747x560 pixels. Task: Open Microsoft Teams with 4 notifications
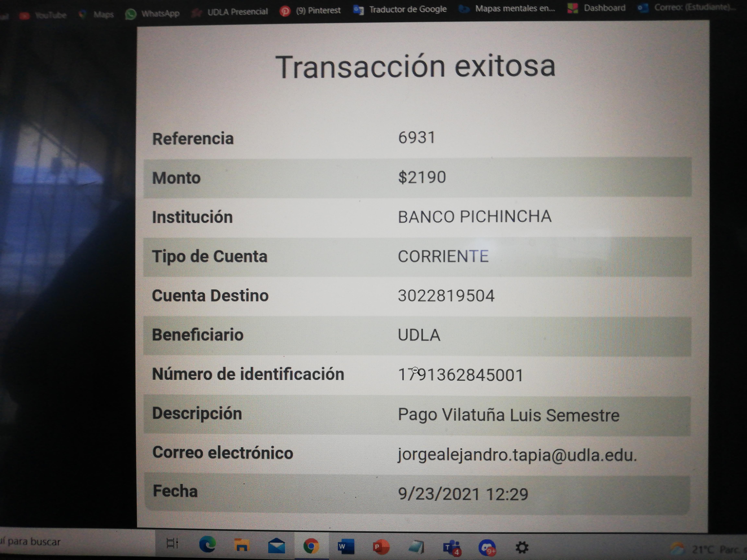(x=451, y=548)
